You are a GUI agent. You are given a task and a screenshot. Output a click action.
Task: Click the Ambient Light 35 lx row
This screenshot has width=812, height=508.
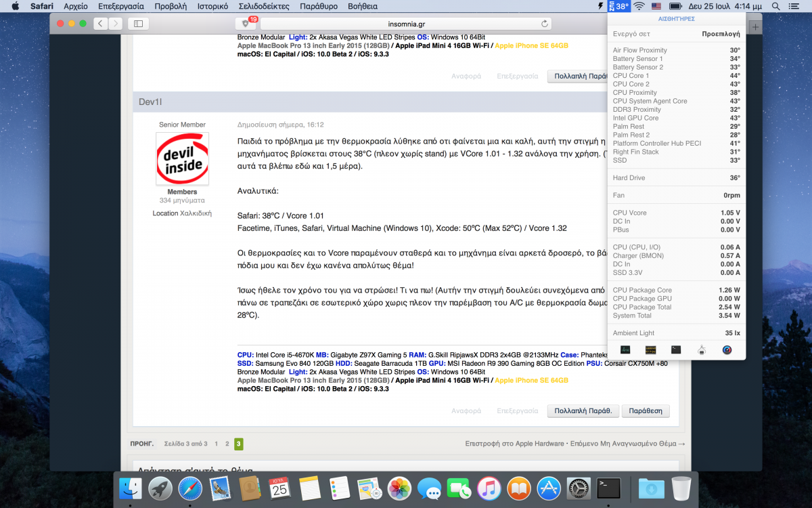pos(676,333)
